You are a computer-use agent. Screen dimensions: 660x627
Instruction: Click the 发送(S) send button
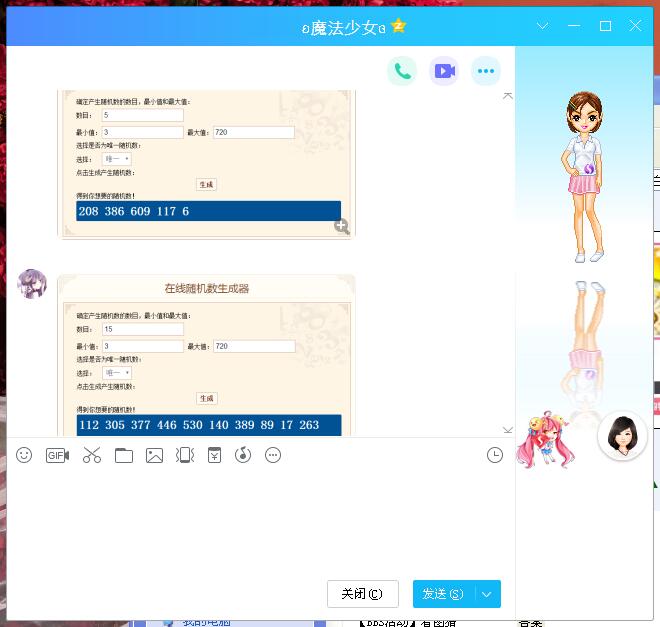click(x=444, y=594)
